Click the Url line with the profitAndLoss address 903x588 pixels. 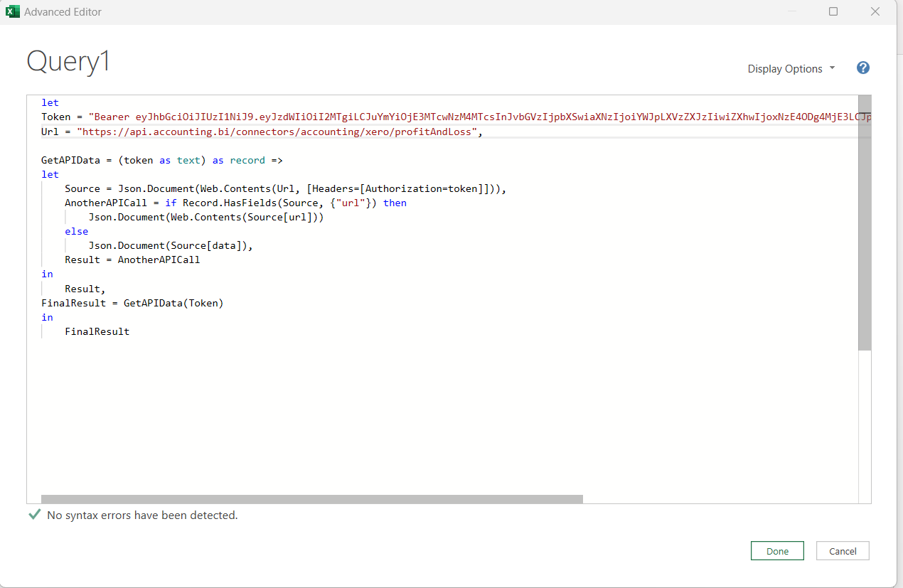click(262, 132)
